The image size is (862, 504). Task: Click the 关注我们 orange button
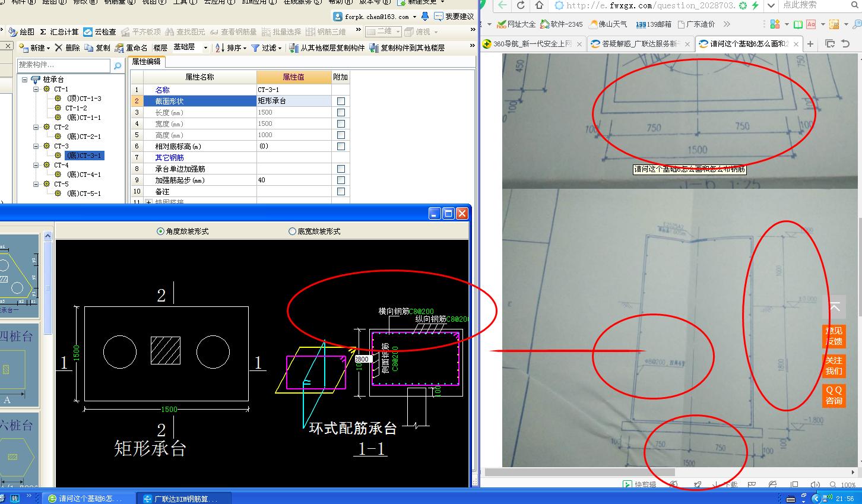834,366
